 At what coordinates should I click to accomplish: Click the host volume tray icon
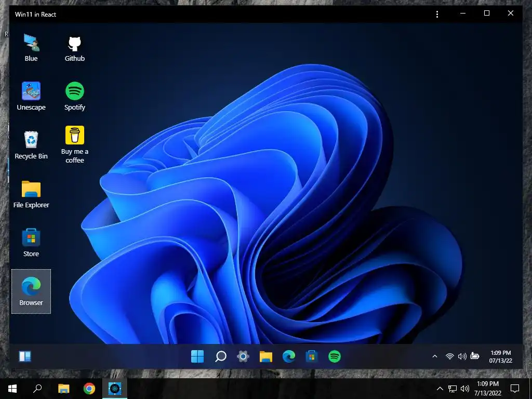pyautogui.click(x=465, y=389)
